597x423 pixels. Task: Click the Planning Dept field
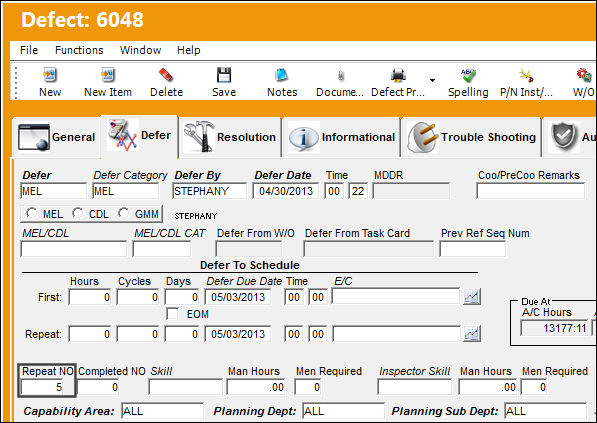pyautogui.click(x=343, y=411)
